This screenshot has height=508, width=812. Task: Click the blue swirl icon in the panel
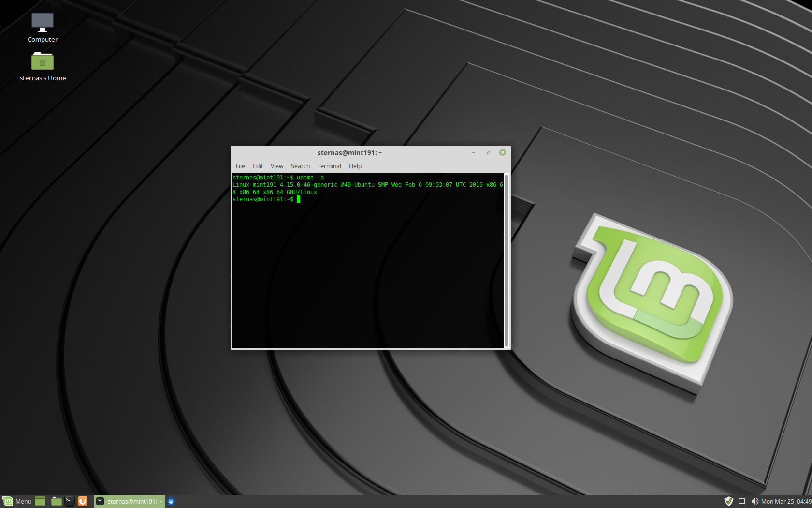coord(171,501)
